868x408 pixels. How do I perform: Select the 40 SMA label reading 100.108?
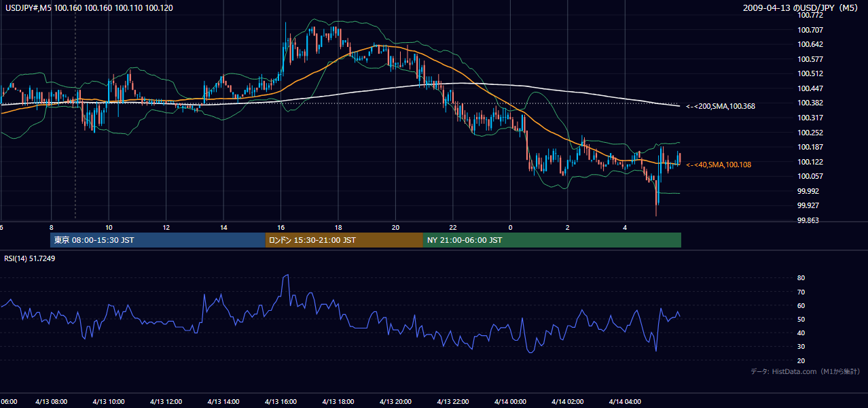tap(719, 165)
